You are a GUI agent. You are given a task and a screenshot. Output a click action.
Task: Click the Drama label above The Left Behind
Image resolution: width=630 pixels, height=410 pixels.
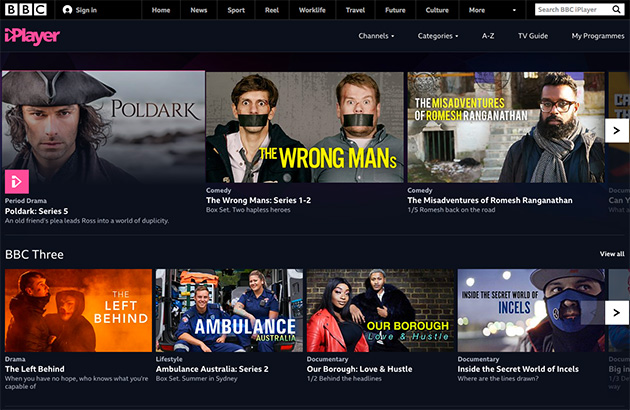pos(15,359)
